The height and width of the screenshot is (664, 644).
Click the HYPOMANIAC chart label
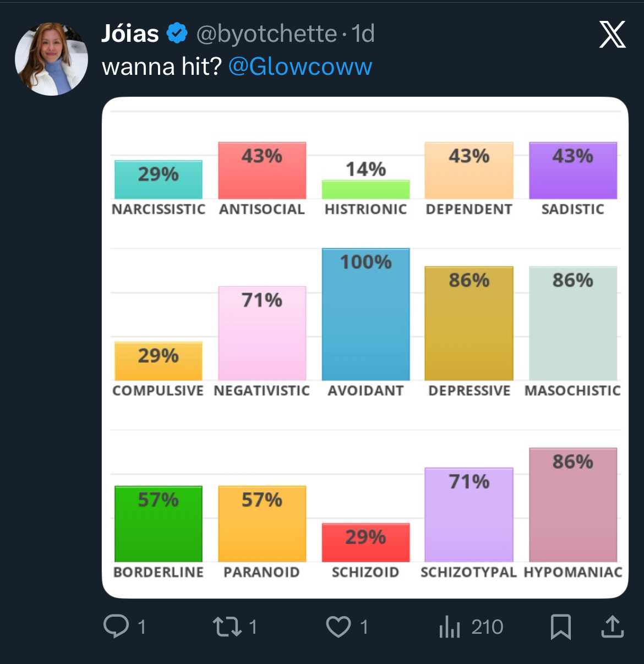572,572
